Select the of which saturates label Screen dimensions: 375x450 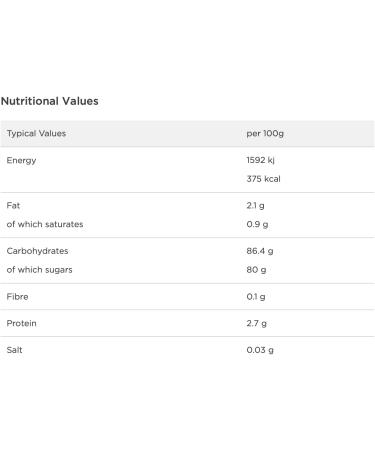(45, 224)
